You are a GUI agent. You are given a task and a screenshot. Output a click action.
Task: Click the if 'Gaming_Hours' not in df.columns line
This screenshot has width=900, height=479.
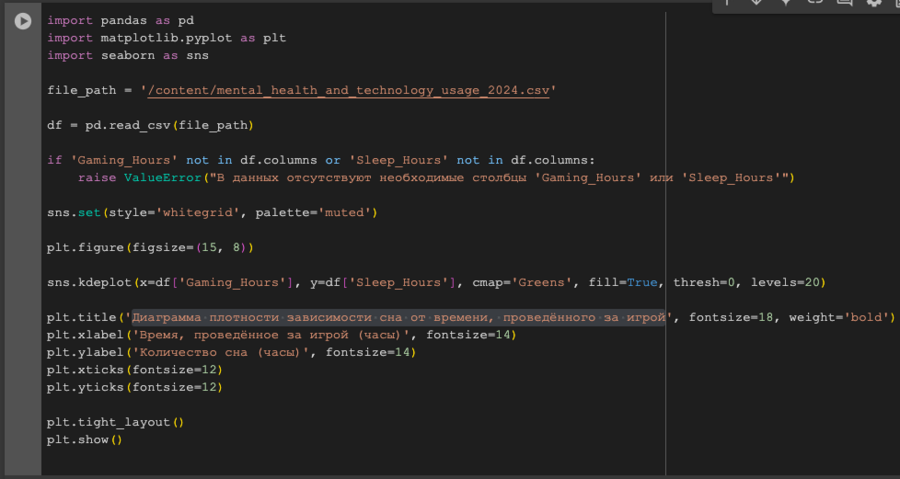click(x=321, y=160)
